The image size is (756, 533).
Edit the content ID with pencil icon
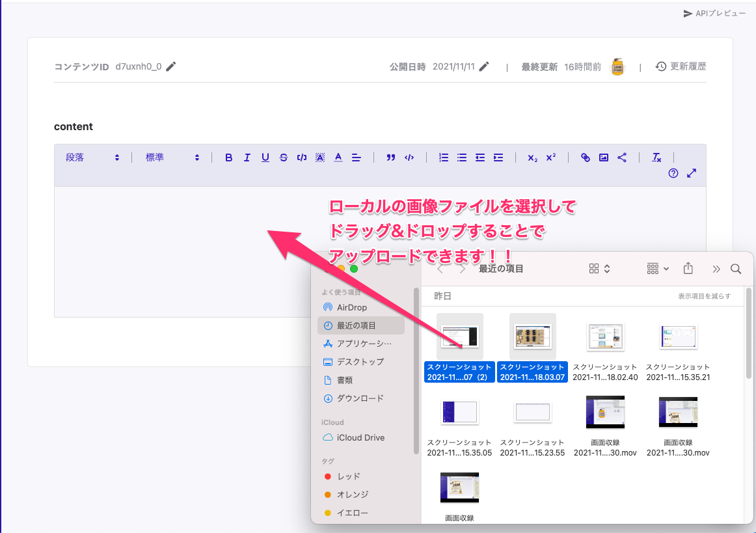171,66
